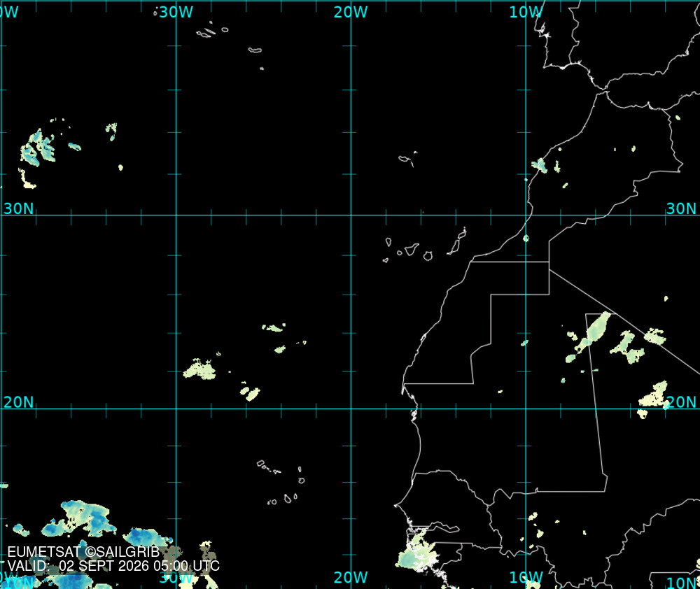This screenshot has height=589, width=700.
Task: Click the 10W longitude label at top
Action: click(x=526, y=12)
